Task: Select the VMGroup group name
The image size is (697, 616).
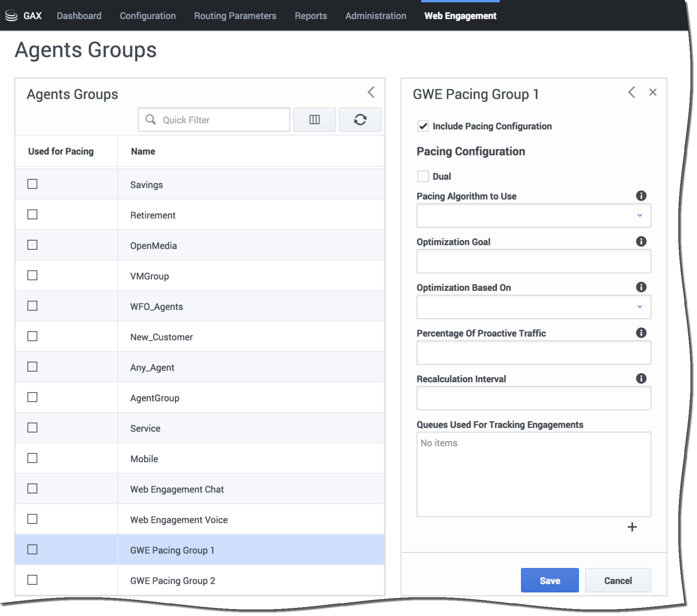Action: coord(149,276)
